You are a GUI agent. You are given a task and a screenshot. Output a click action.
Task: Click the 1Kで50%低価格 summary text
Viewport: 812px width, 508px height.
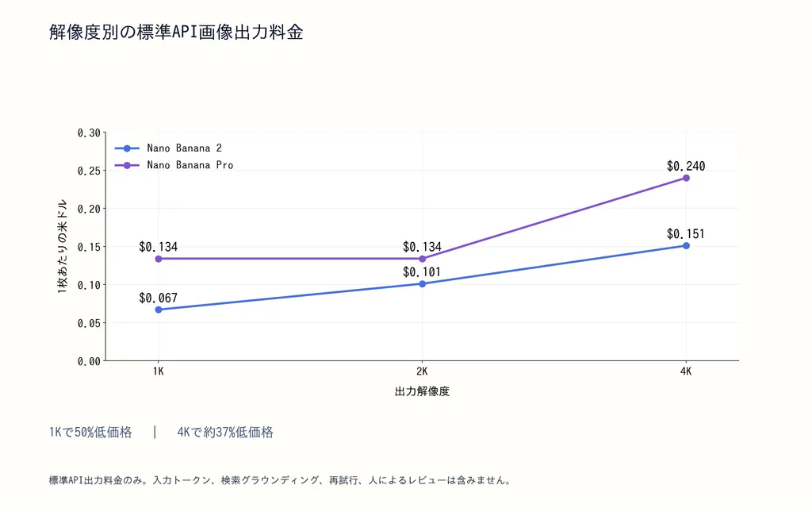(x=90, y=433)
